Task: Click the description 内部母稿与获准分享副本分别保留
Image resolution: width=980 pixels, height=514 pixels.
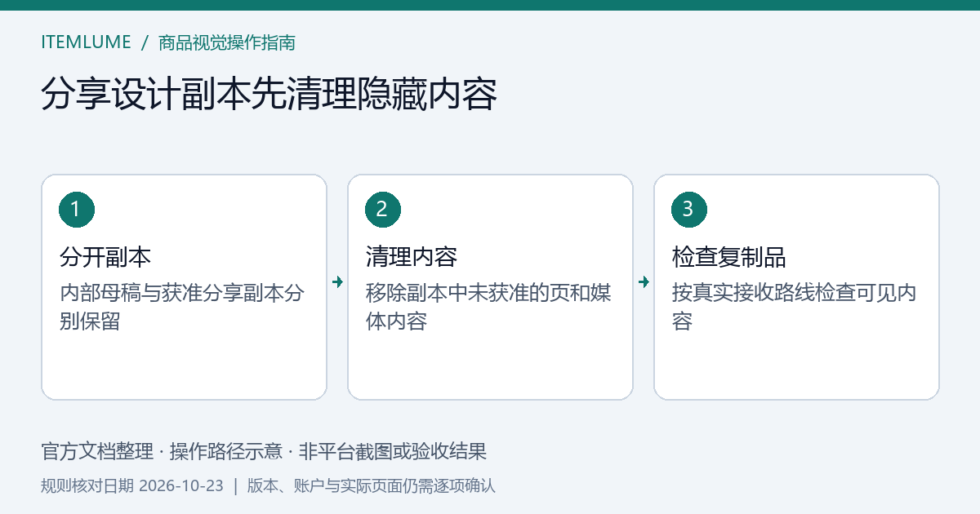Action: tap(182, 307)
